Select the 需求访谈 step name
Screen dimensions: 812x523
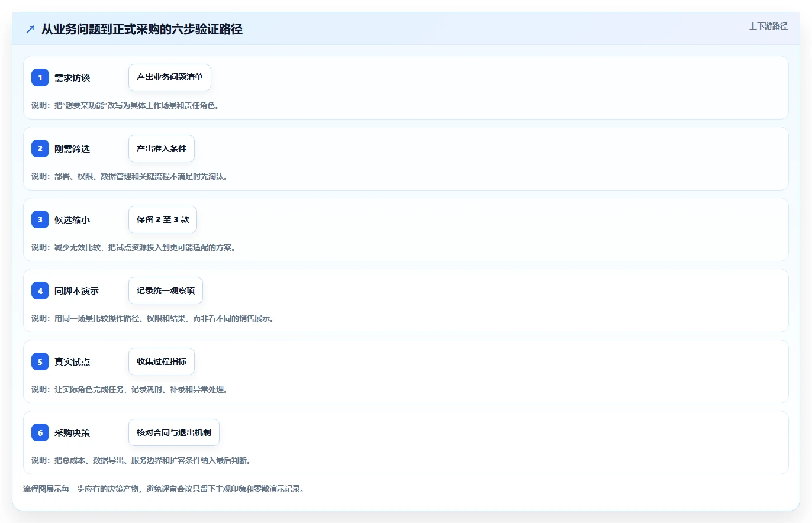point(72,78)
